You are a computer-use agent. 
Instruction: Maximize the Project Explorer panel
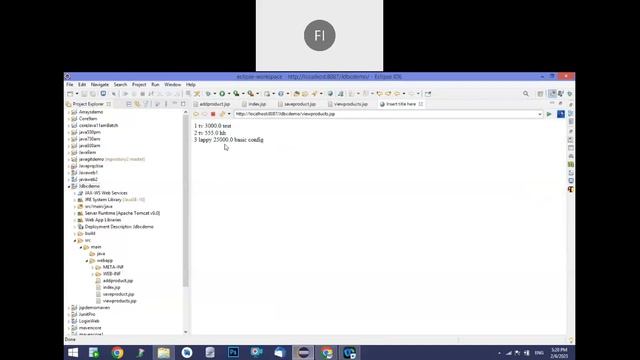pyautogui.click(x=183, y=104)
